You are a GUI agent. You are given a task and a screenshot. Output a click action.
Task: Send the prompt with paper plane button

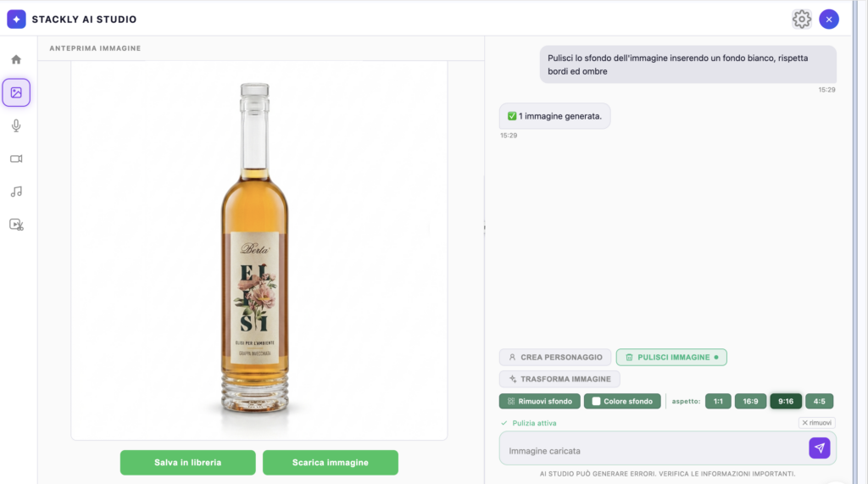[820, 448]
